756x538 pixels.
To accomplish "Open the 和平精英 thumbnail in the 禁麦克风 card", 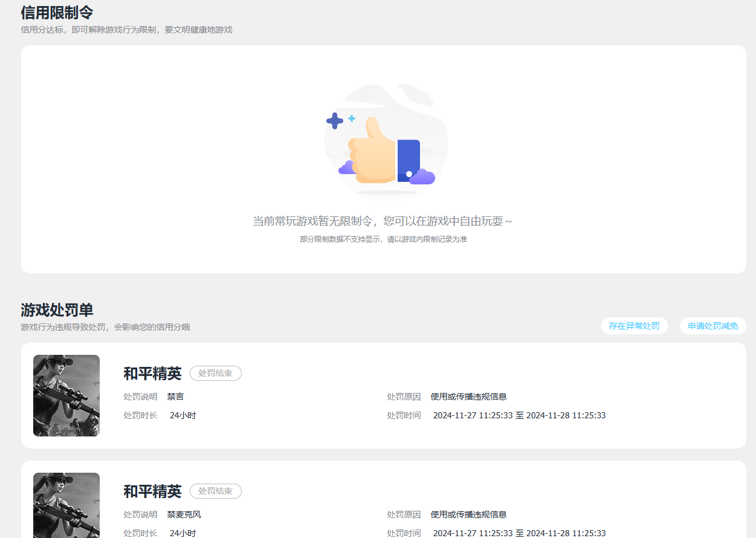I will tap(66, 505).
